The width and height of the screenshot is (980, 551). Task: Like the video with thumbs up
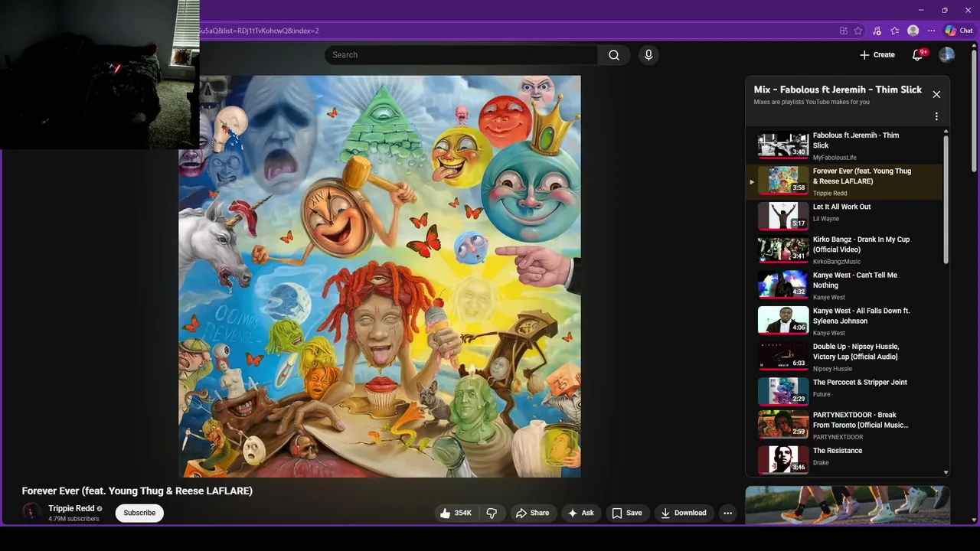(455, 513)
